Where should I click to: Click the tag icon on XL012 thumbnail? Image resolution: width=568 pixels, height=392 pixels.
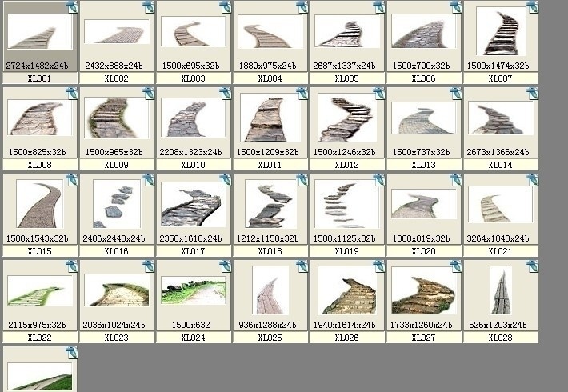coord(379,93)
